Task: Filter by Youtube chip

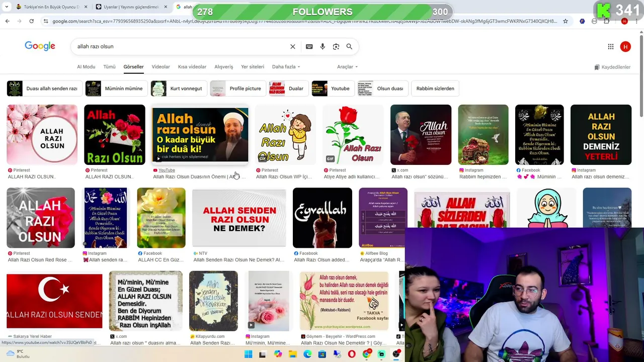Action: click(x=333, y=88)
